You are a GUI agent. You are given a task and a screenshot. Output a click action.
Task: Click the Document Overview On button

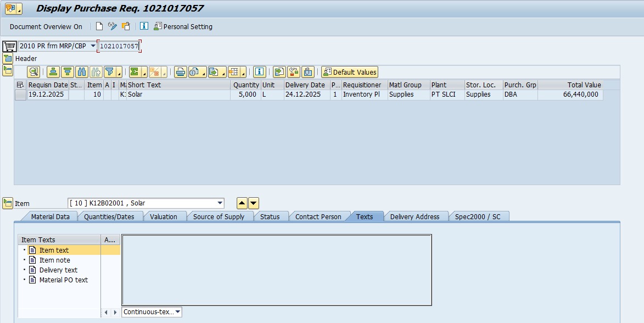click(x=46, y=26)
